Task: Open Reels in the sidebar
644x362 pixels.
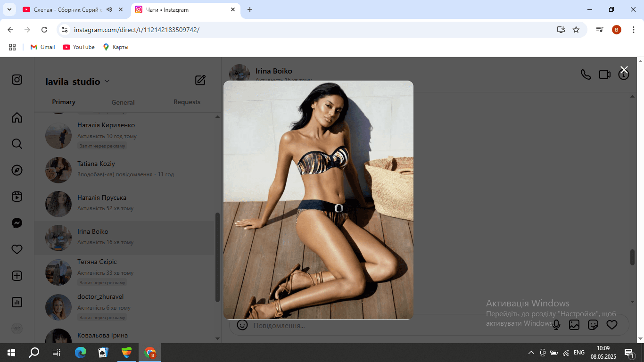Action: pos(17,197)
